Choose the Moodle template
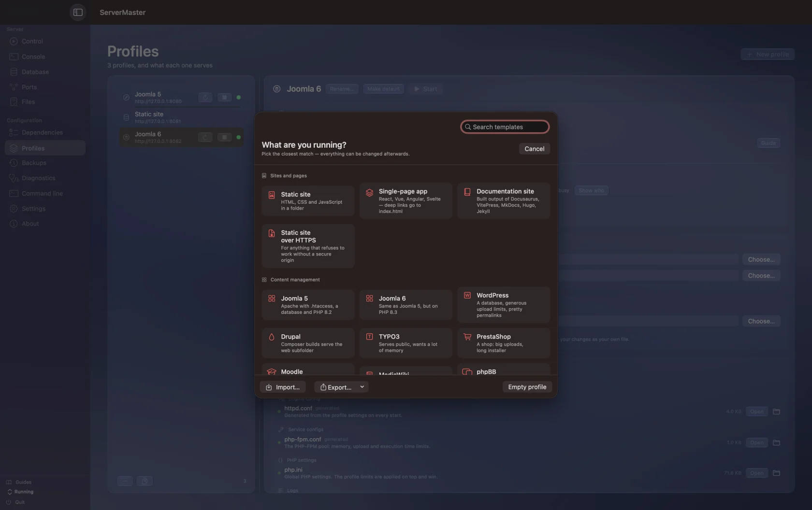 [x=308, y=370]
